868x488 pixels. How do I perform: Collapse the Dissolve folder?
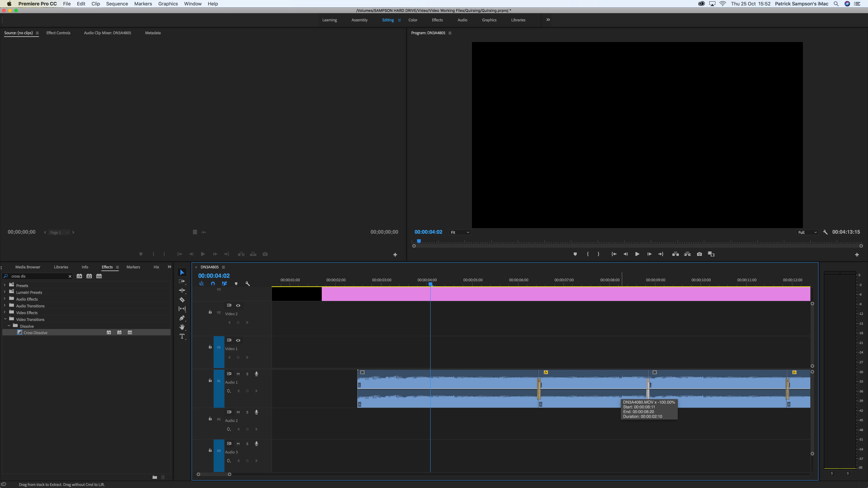point(9,326)
